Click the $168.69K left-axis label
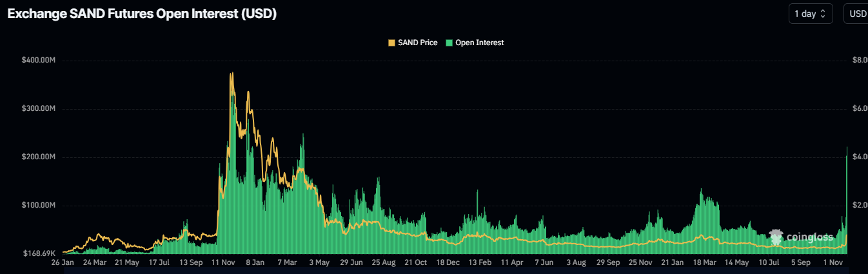The height and width of the screenshot is (274, 868). 40,253
